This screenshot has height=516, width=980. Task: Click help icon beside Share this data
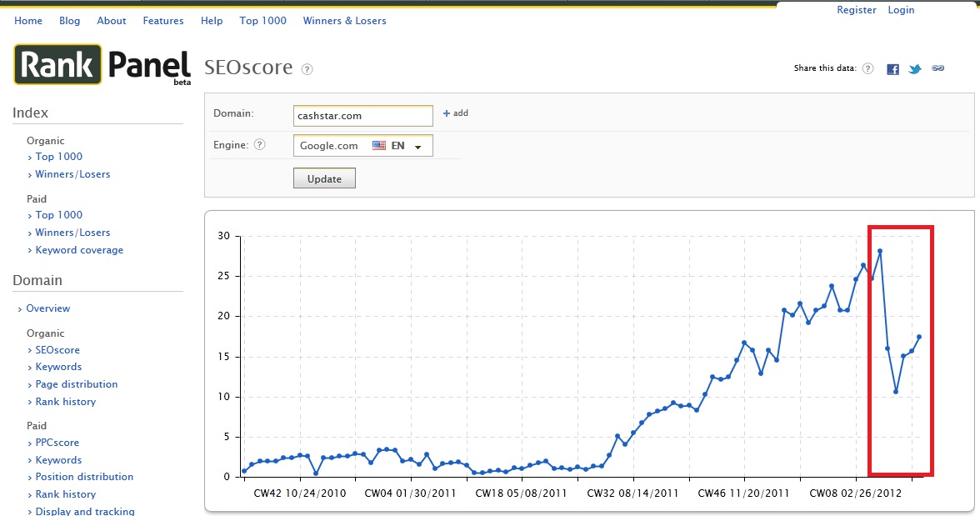coord(867,68)
